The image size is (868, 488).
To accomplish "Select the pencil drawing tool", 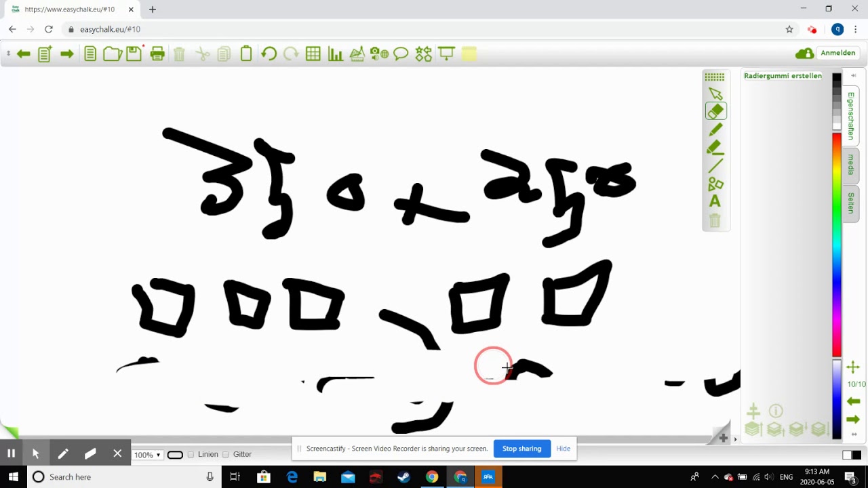I will (715, 129).
